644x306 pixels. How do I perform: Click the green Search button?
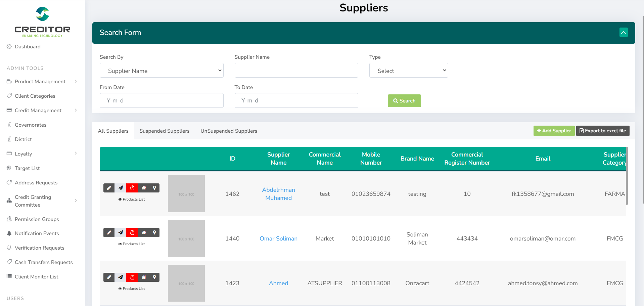(404, 101)
